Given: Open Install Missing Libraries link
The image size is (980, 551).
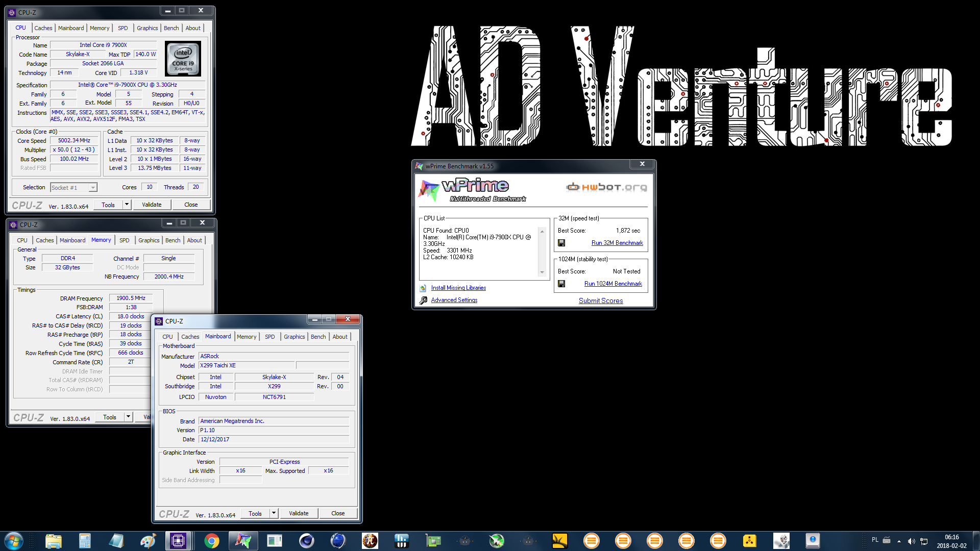Looking at the screenshot, I should pyautogui.click(x=458, y=288).
